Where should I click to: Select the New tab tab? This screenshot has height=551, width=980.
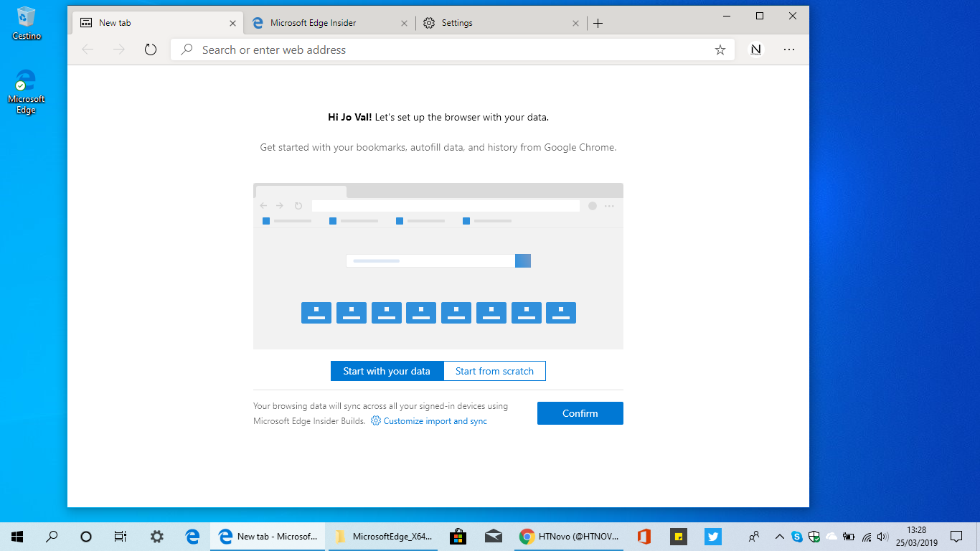[x=158, y=23]
